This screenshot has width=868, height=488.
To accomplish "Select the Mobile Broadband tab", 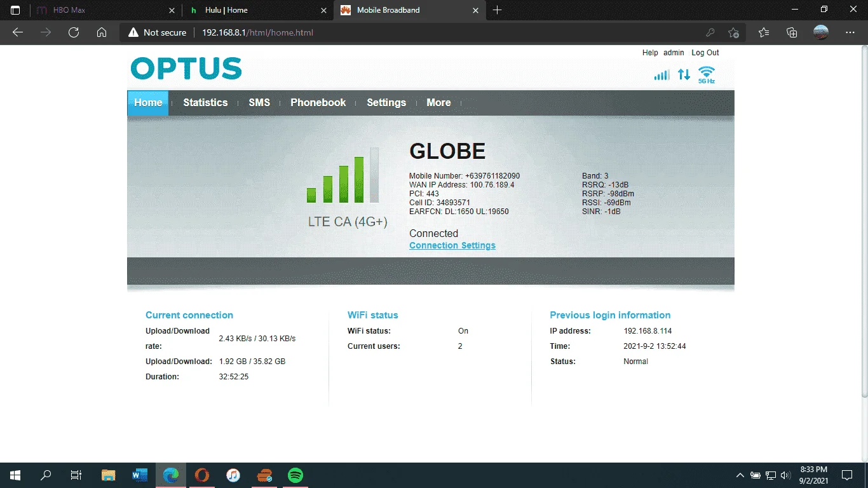I will pyautogui.click(x=410, y=10).
